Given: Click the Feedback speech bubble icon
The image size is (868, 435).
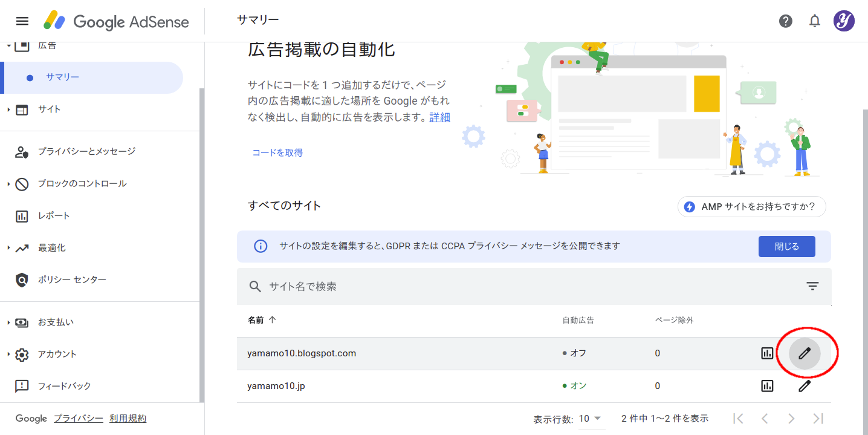Looking at the screenshot, I should [22, 386].
